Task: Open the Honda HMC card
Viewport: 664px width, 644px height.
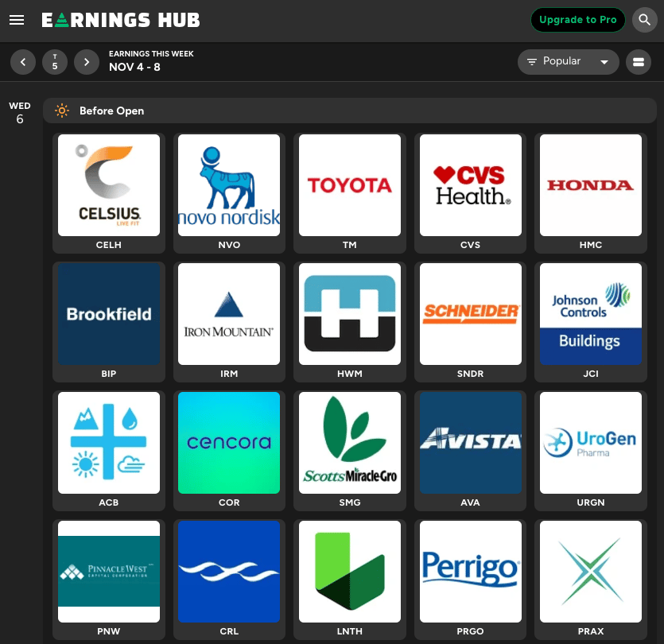Action: pos(591,193)
